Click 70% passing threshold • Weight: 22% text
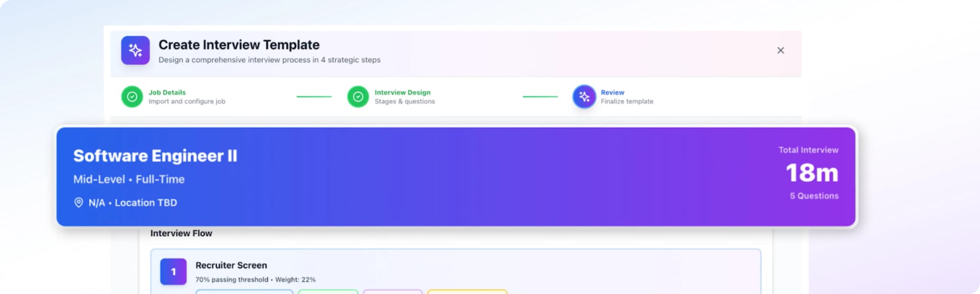 (255, 280)
